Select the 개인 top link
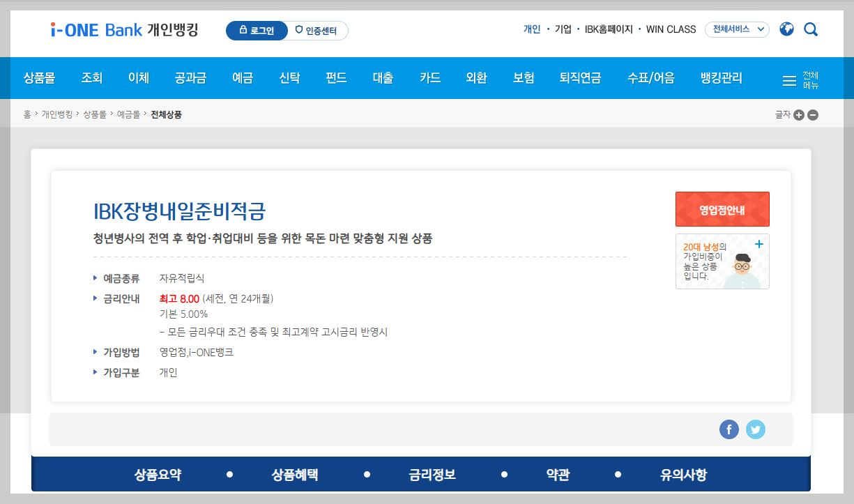Viewport: 854px width, 504px height. pos(532,29)
